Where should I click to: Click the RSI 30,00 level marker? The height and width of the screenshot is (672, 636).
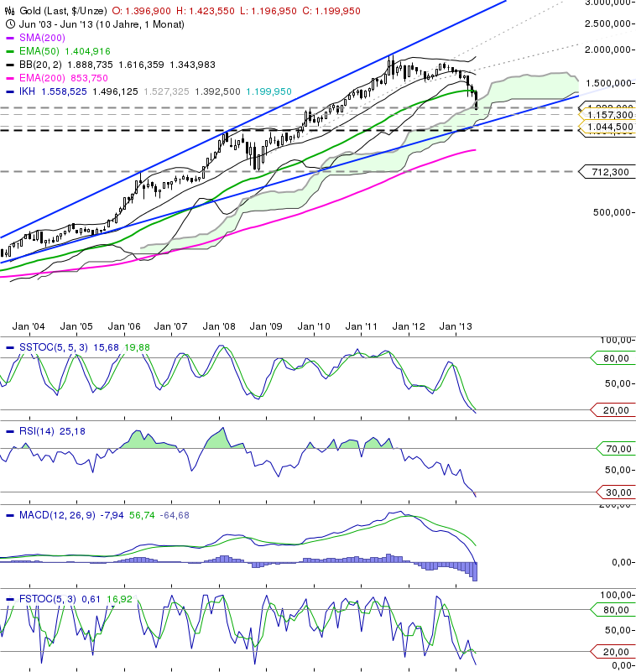616,492
